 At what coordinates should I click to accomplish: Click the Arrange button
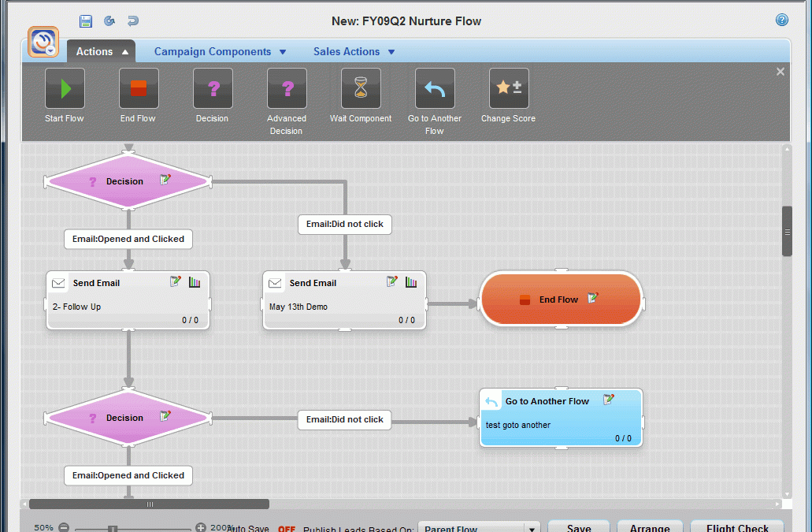(650, 526)
